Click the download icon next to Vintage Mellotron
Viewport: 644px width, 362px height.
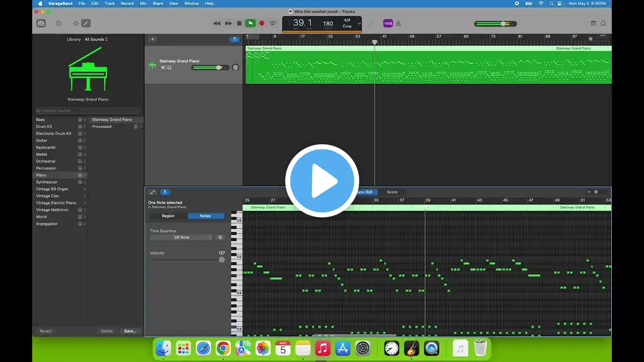point(79,210)
